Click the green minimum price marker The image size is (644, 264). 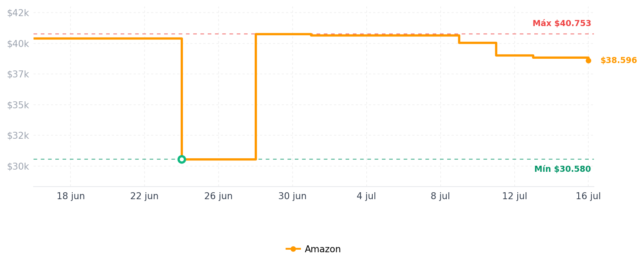coord(182,159)
